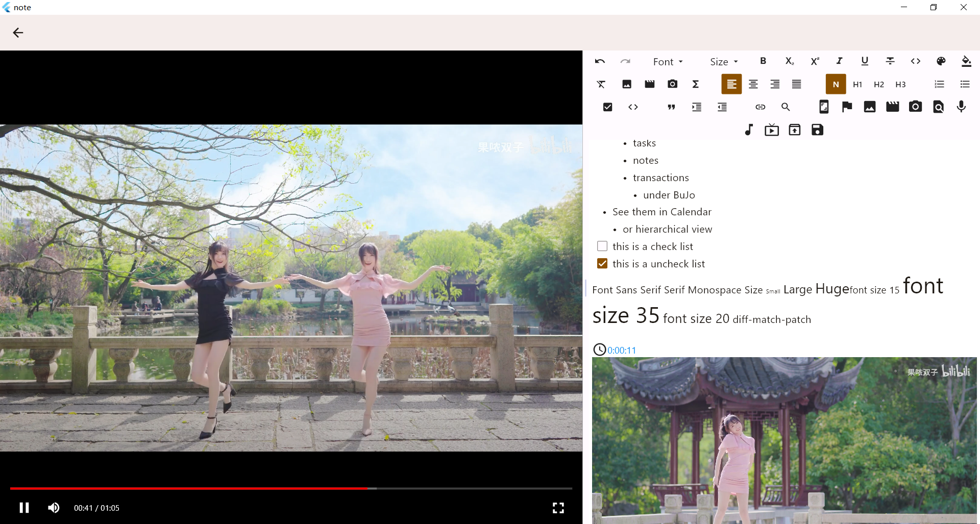
Task: Insert video using icon beside sigma
Action: pos(650,84)
